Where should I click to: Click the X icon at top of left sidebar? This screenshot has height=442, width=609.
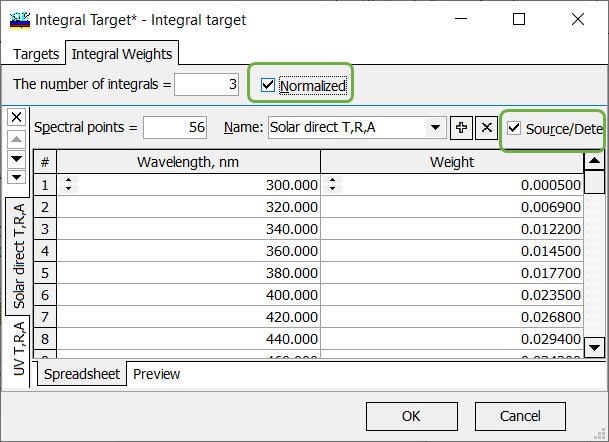16,117
